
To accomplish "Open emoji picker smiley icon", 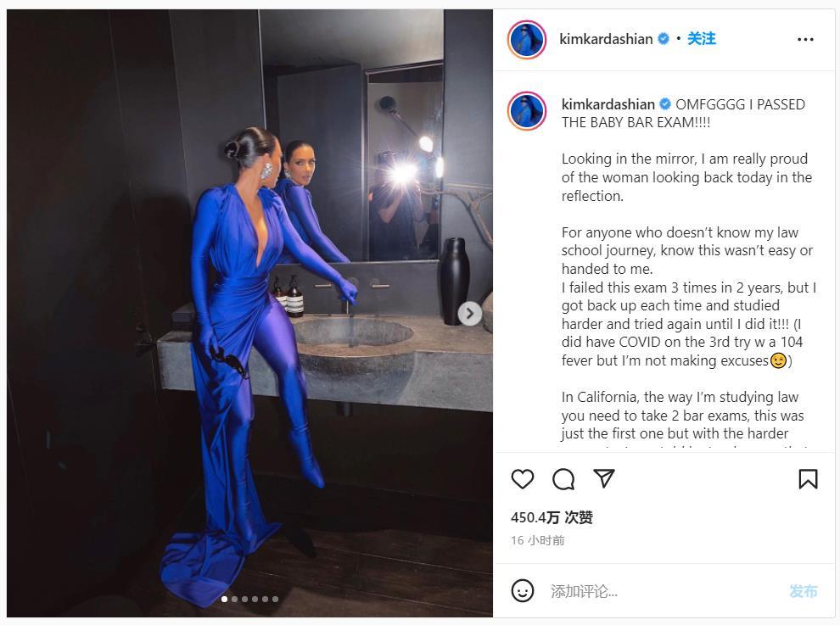I will coord(523,591).
